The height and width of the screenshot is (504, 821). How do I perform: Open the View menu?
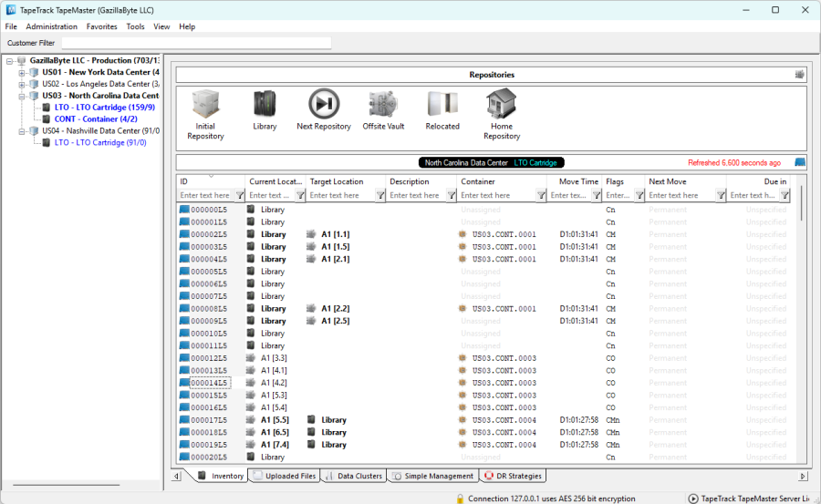[161, 26]
